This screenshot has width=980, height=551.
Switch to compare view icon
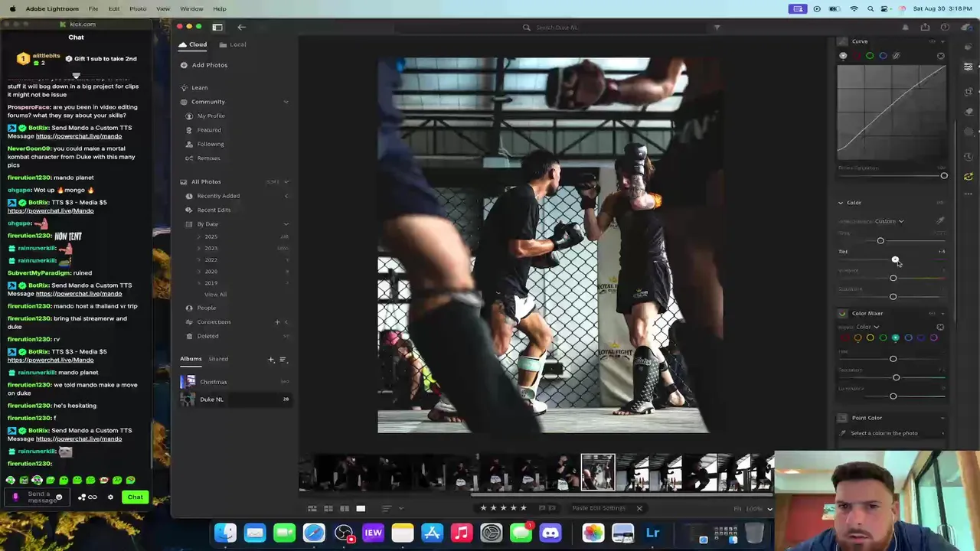point(345,508)
